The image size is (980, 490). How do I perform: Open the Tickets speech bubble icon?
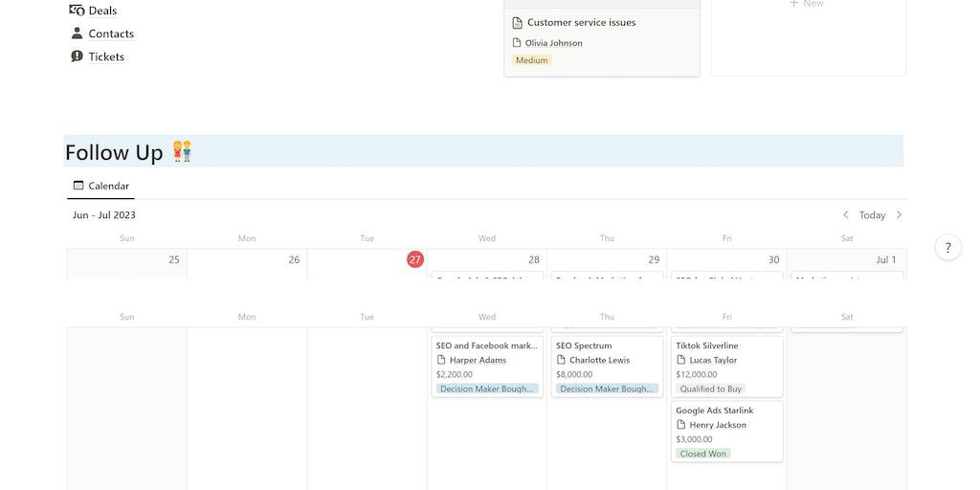click(77, 56)
